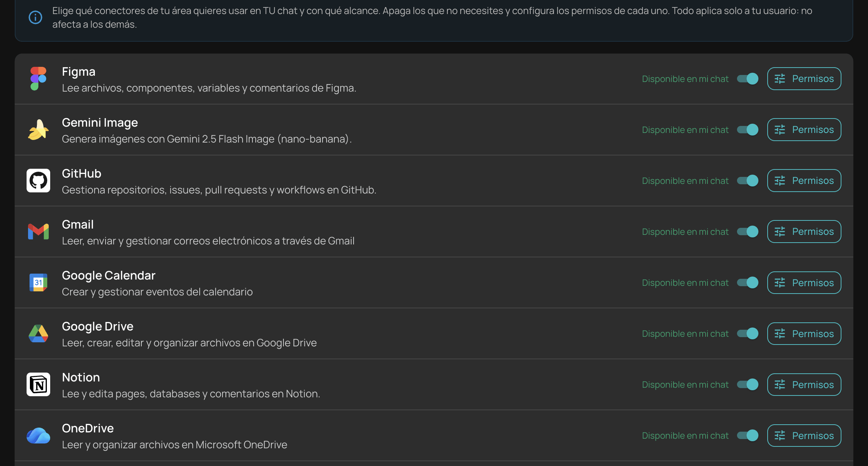868x466 pixels.
Task: Open the Permisos label for OneDrive
Action: [x=813, y=435]
